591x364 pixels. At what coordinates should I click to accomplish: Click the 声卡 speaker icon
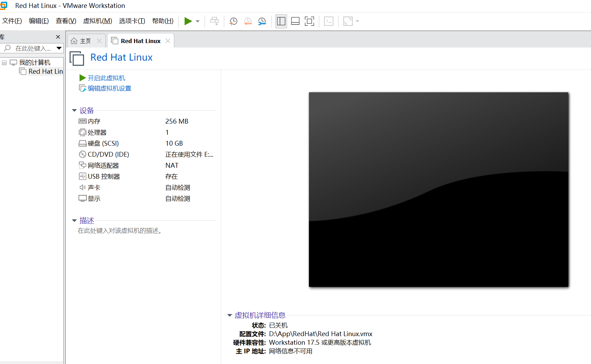tap(83, 187)
